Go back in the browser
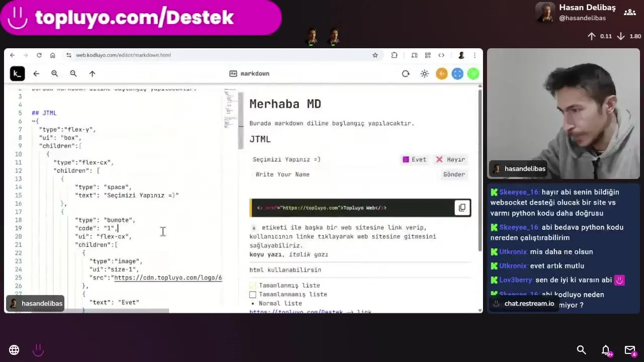Viewport: 644px width, 362px height. pos(13,55)
